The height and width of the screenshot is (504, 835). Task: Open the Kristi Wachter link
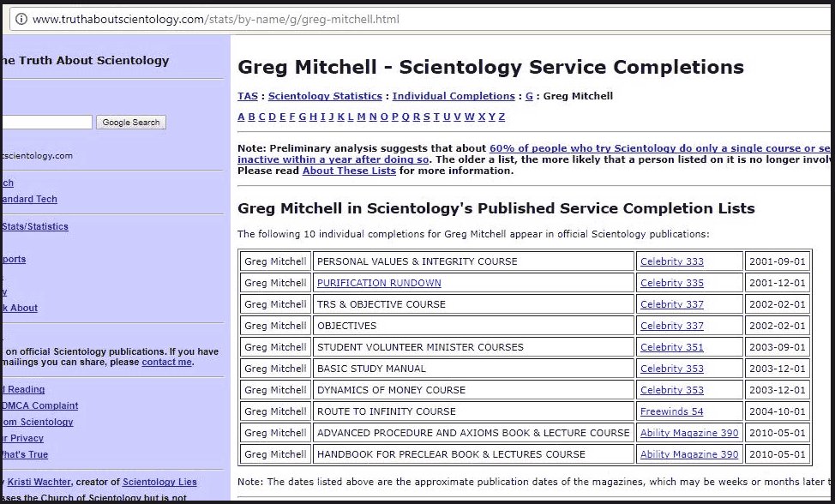(39, 483)
